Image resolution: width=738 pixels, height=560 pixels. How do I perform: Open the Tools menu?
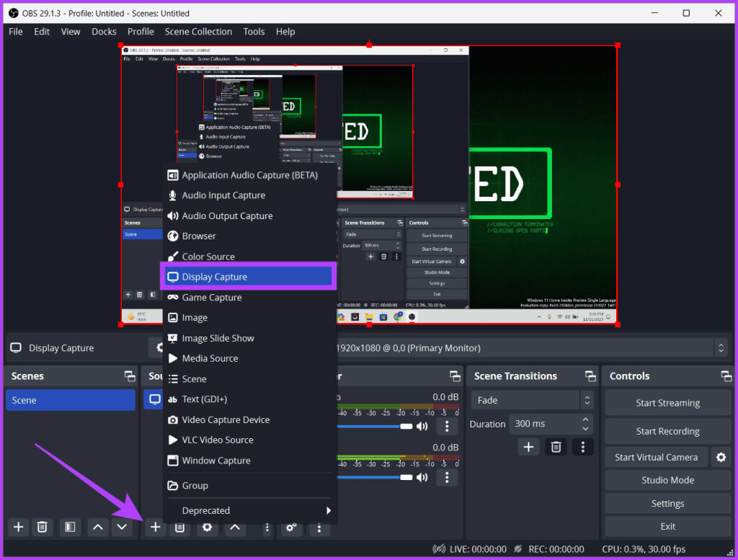click(x=254, y=32)
